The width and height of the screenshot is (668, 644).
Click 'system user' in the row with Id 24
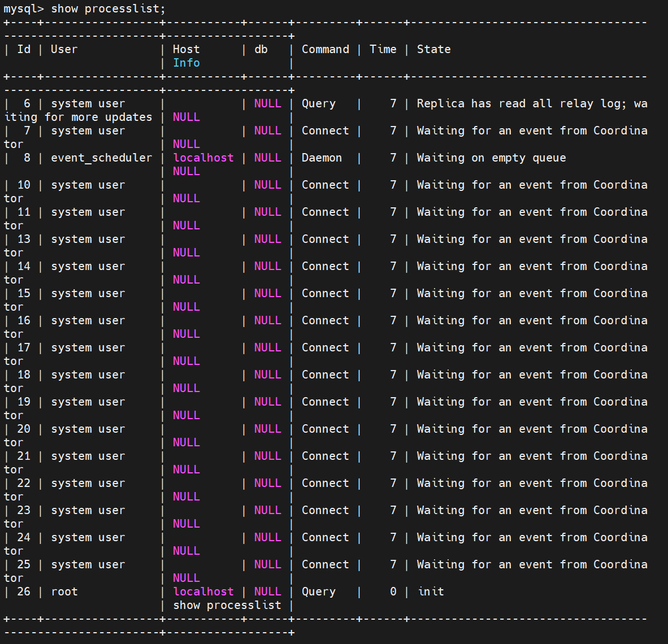point(88,538)
